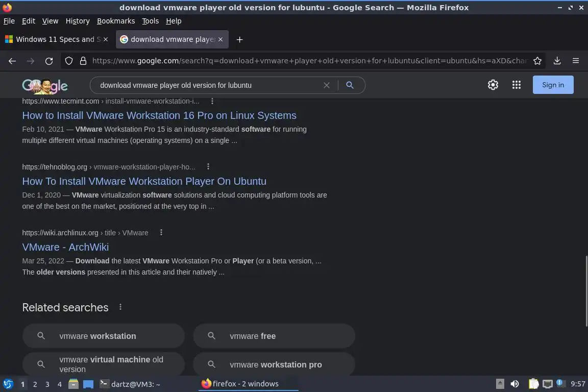Screen dimensions: 588x392
Task: Open How To Install VMware Workstation Player On Ubuntu
Action: click(144, 181)
